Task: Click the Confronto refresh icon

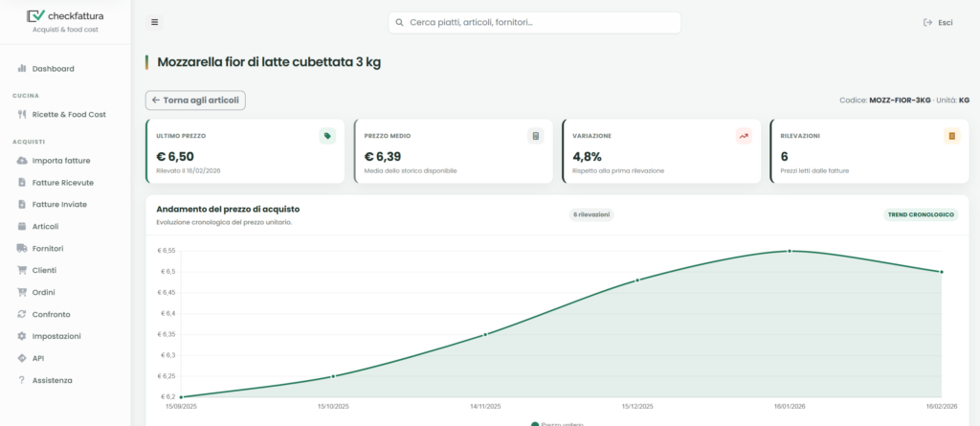Action: (x=22, y=314)
